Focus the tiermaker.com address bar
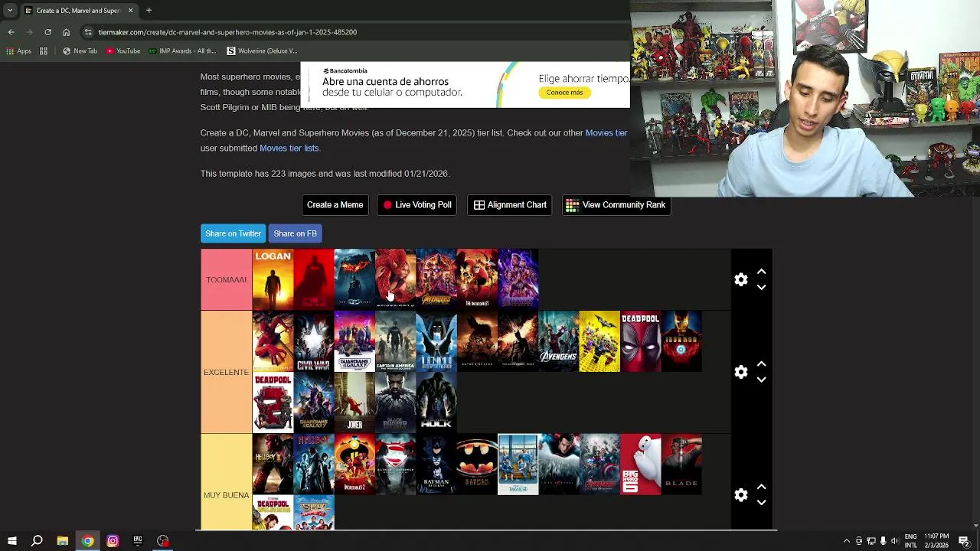Viewport: 980px width, 551px height. 352,32
